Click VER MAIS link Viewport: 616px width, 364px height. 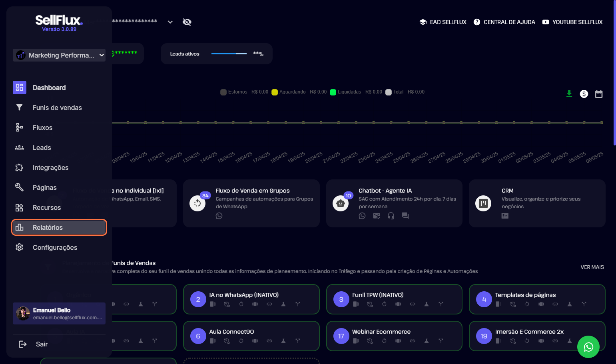coord(592,267)
